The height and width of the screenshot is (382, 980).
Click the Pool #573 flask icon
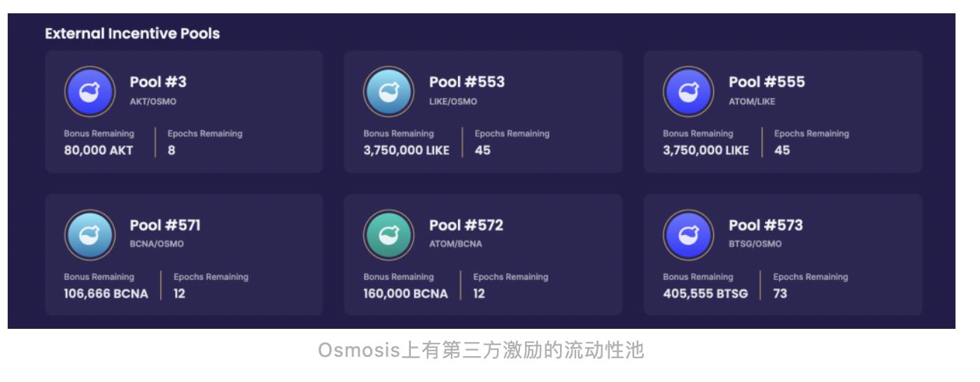689,235
